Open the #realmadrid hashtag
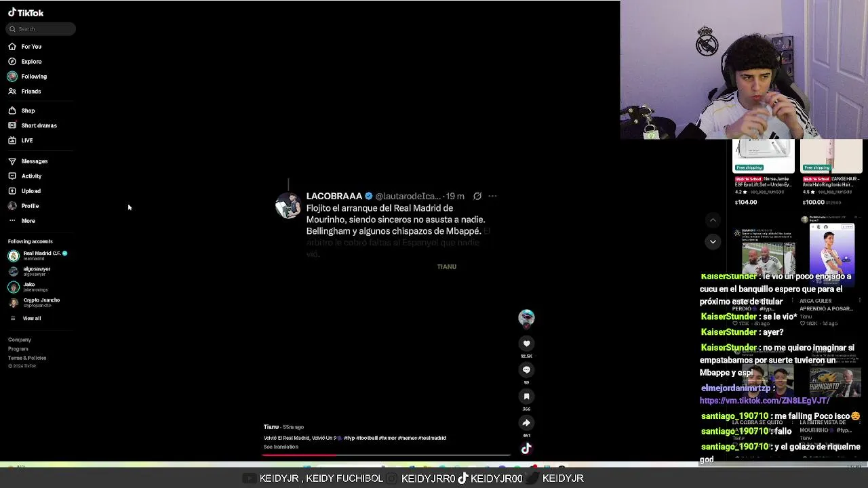 (x=432, y=438)
